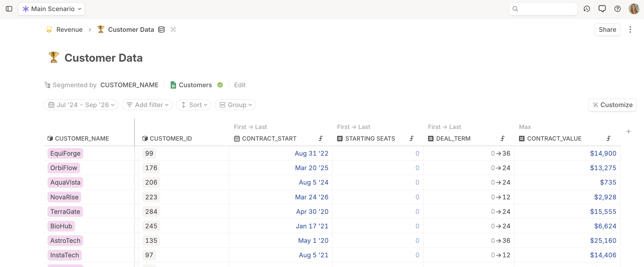Open formula icon for CONTRACT_VALUE
This screenshot has width=644, height=267.
[608, 138]
